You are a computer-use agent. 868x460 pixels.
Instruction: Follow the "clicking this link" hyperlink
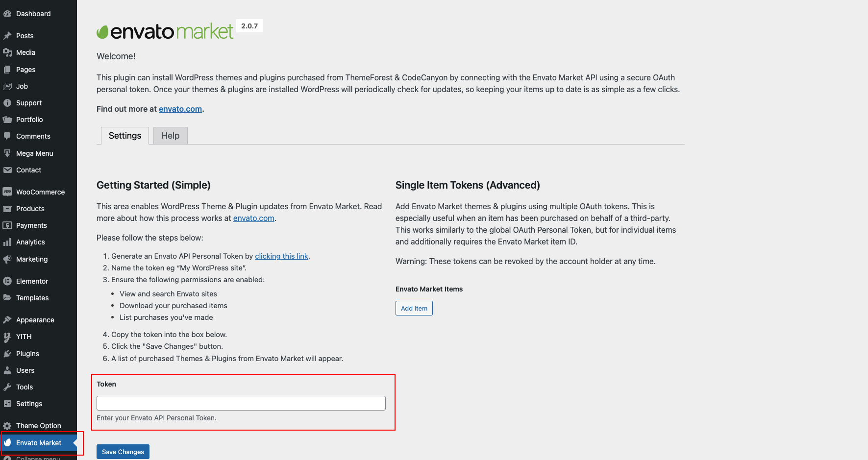point(281,256)
